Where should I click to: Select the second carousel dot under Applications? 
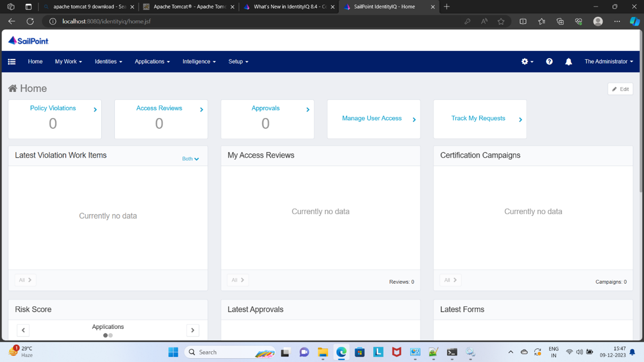pyautogui.click(x=110, y=335)
